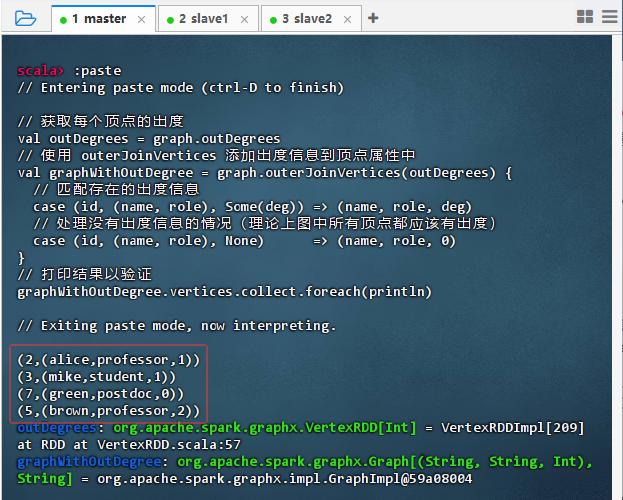Click the 'graphWithOutDegree.vertices.collect.foreach(println)' line
This screenshot has height=500, width=623.
pos(224,292)
